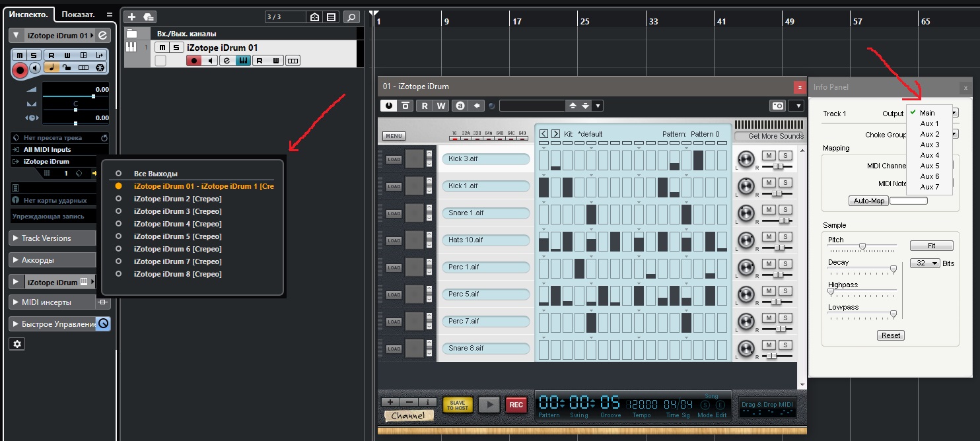Open Inspector settings gear icon
Image resolution: width=980 pixels, height=441 pixels.
pyautogui.click(x=17, y=344)
